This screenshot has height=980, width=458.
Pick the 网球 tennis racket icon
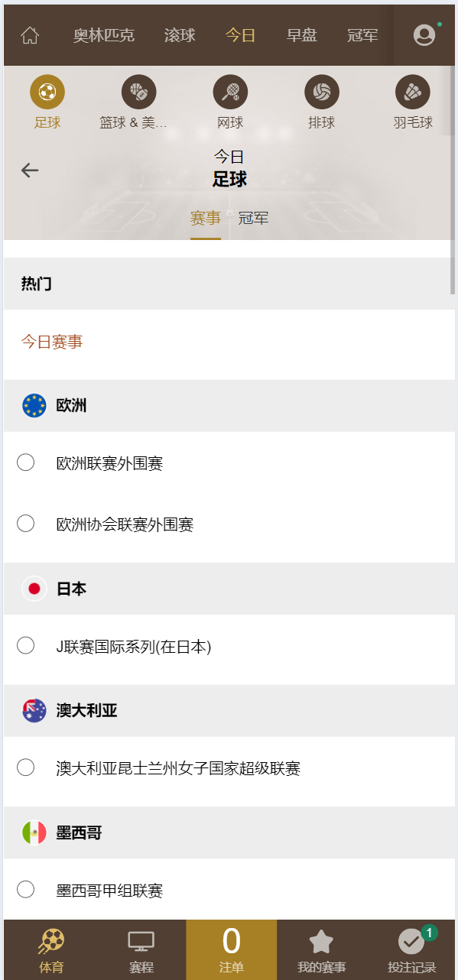click(x=230, y=92)
